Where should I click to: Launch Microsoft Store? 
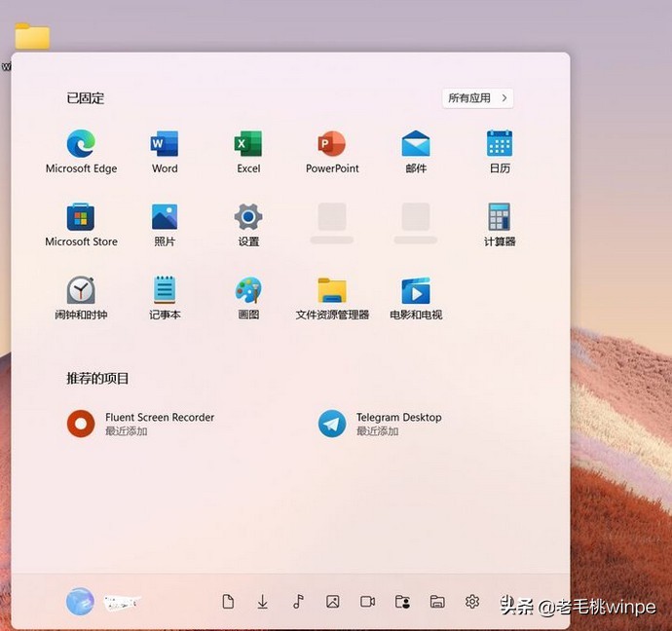point(81,225)
